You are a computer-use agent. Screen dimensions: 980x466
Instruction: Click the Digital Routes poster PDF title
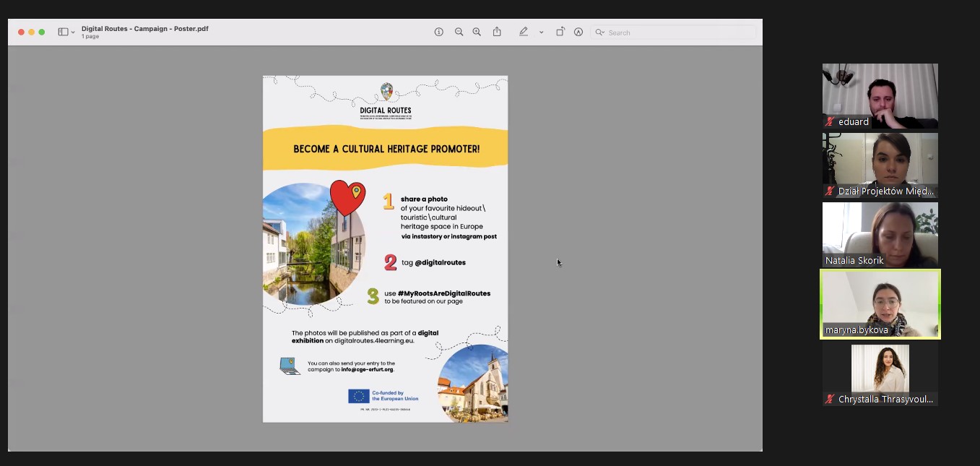click(145, 29)
